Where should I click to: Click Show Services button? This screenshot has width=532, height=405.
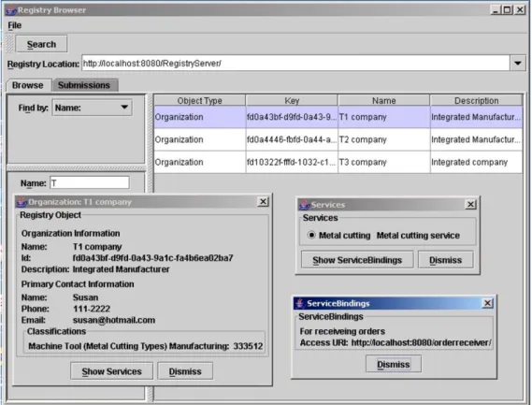click(111, 371)
